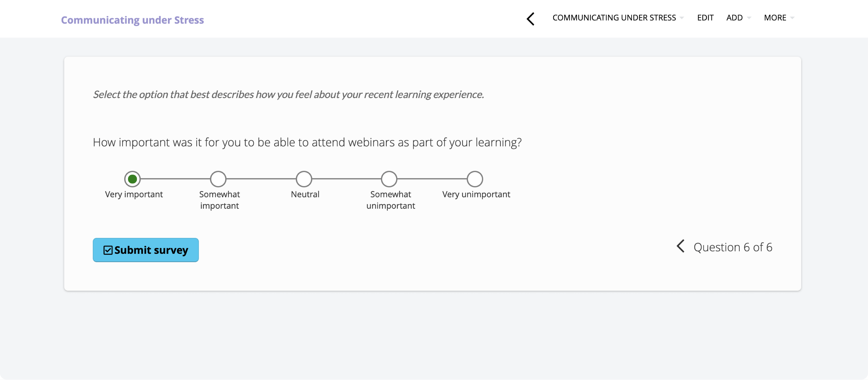Click the Somewhat important label text

tap(219, 200)
